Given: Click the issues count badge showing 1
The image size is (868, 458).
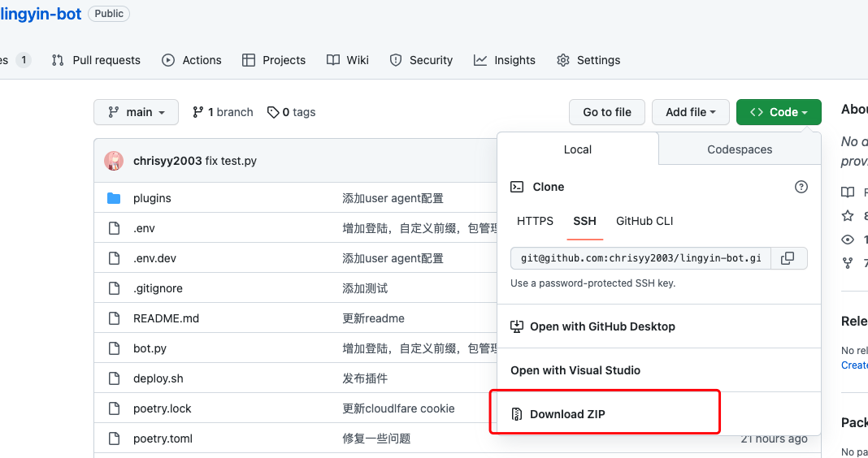Looking at the screenshot, I should (x=24, y=60).
